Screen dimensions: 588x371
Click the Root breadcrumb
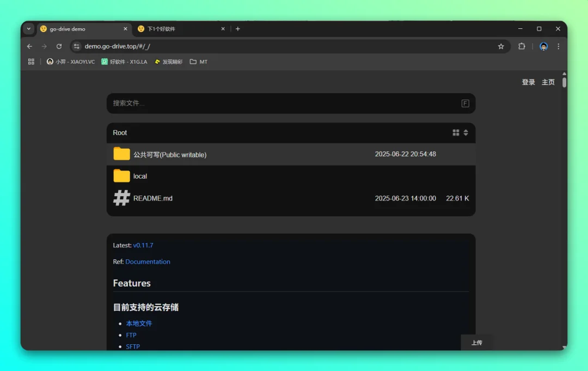coord(120,133)
